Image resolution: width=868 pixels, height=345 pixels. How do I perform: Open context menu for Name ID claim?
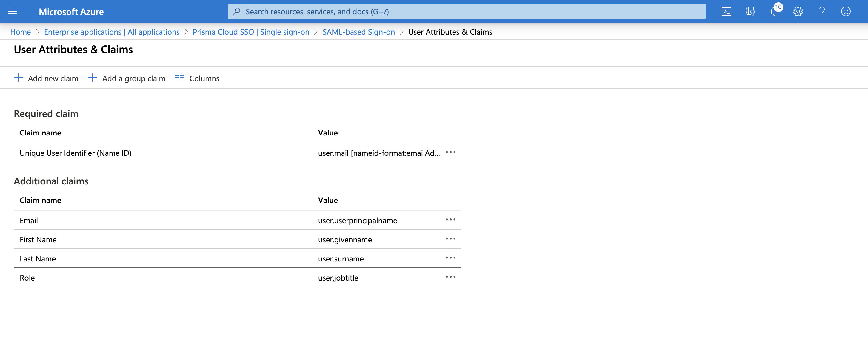pyautogui.click(x=450, y=152)
